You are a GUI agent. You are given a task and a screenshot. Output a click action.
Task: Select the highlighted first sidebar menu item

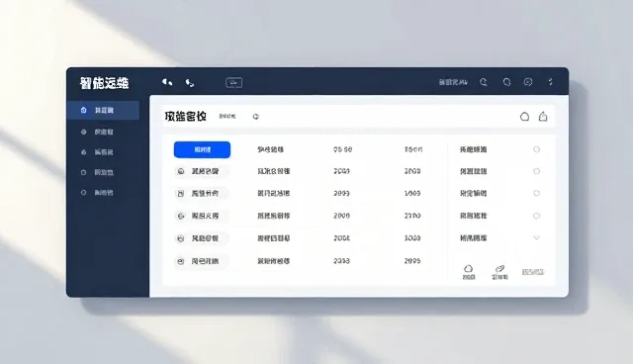(103, 110)
